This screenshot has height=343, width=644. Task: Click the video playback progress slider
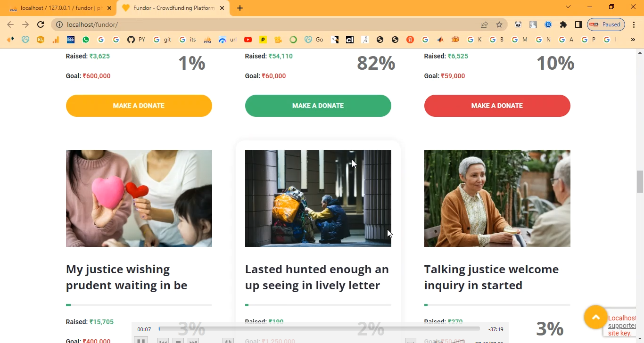point(319,329)
